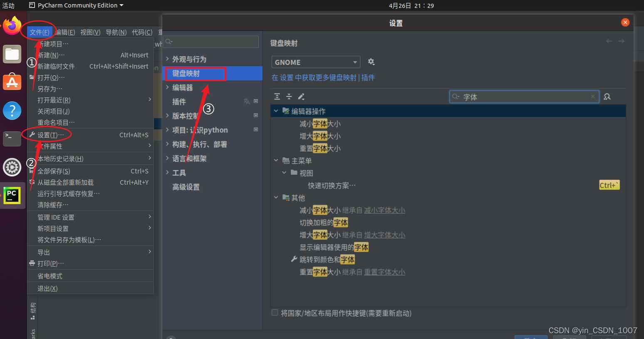Select 退出(X) from the File menu

pyautogui.click(x=90, y=288)
